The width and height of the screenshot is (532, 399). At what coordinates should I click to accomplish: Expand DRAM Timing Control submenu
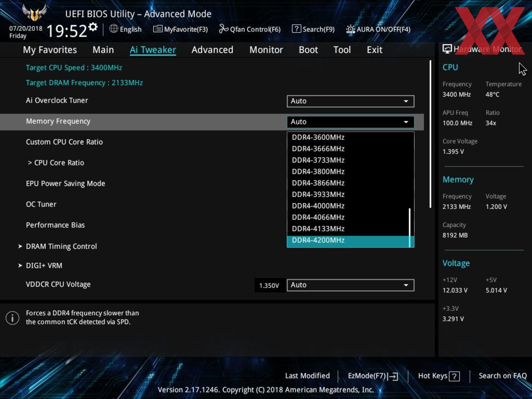[x=61, y=246]
